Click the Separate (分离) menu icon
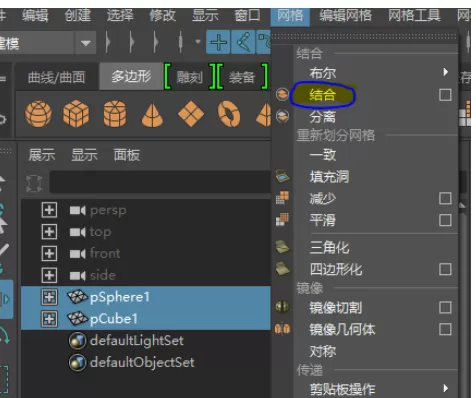This screenshot has width=476, height=398. pos(282,116)
